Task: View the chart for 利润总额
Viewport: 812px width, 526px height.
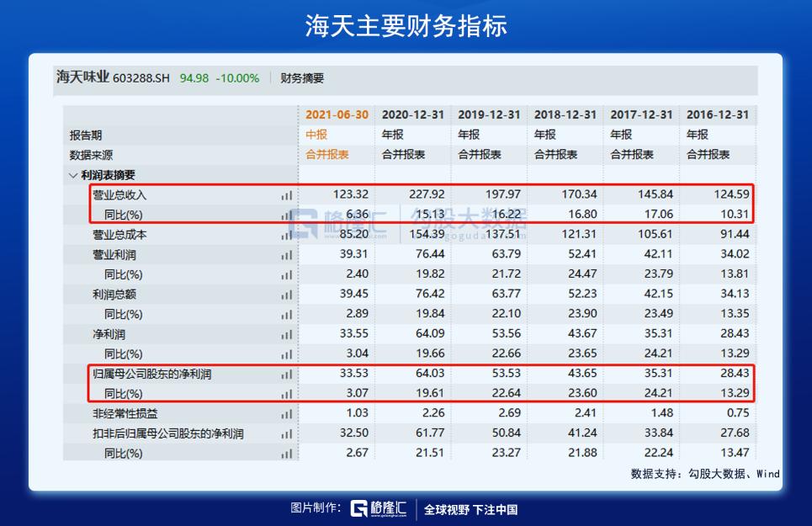Action: coord(286,295)
